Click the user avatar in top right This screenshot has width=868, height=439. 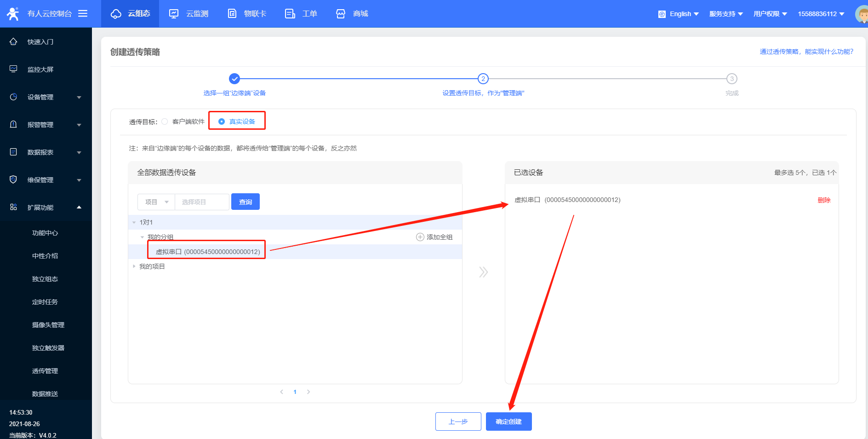(861, 14)
